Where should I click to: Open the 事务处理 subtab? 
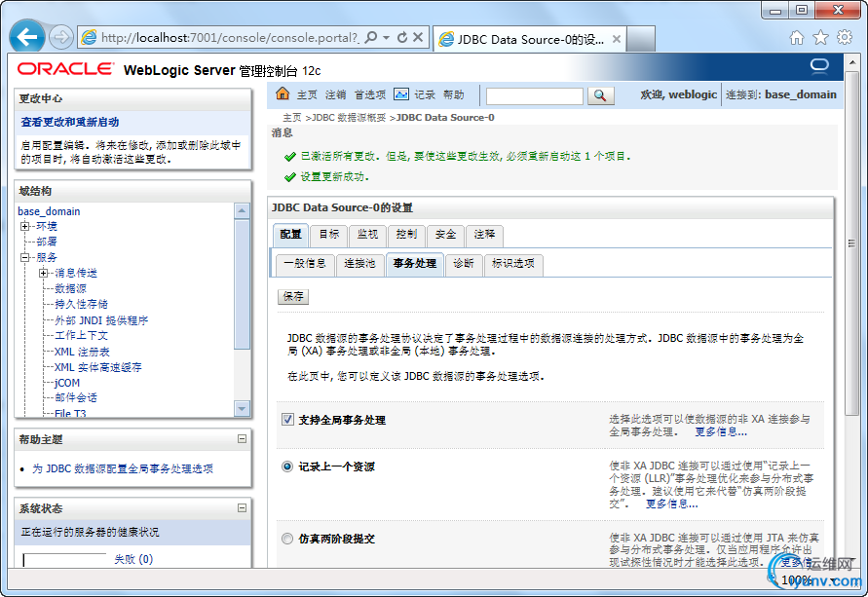click(x=415, y=264)
